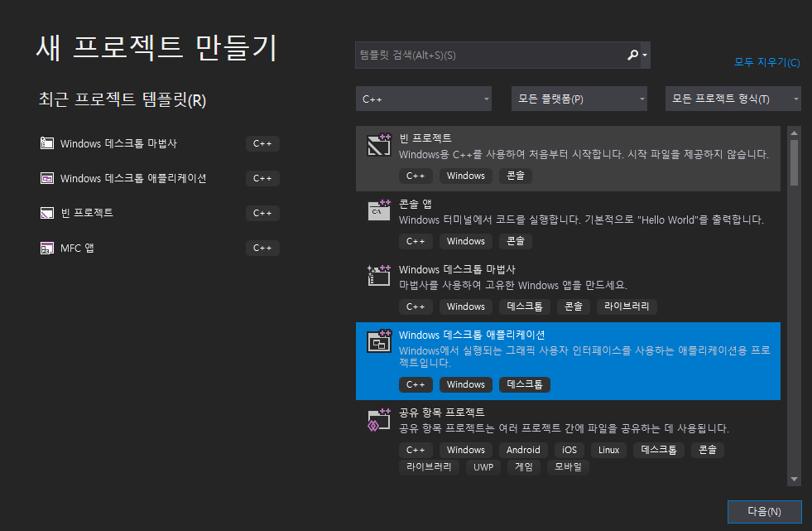Click the scrollbar down arrow

pyautogui.click(x=794, y=479)
